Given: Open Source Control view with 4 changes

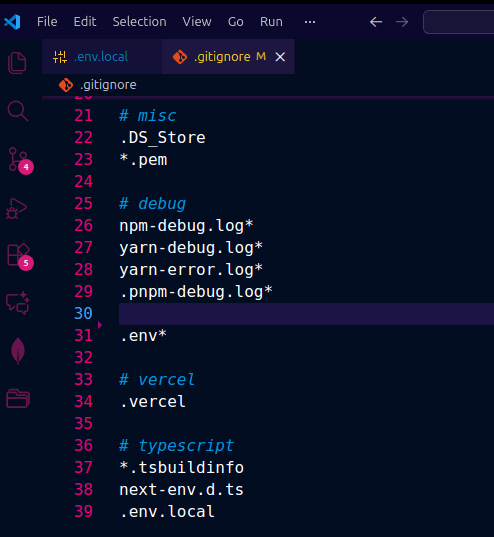Looking at the screenshot, I should pos(20,160).
